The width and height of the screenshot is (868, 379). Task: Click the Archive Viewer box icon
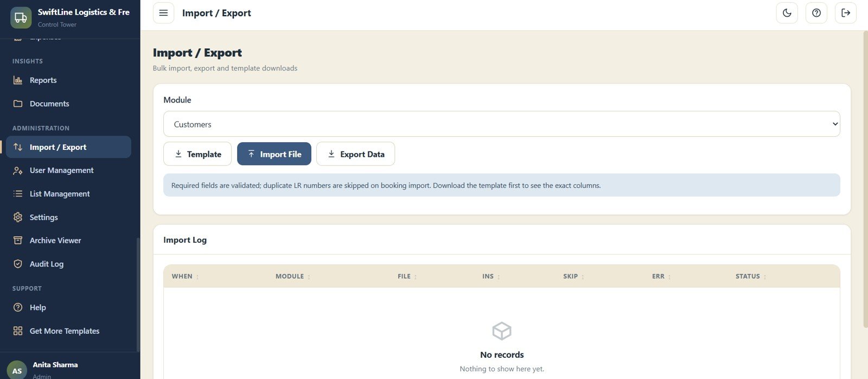click(18, 241)
